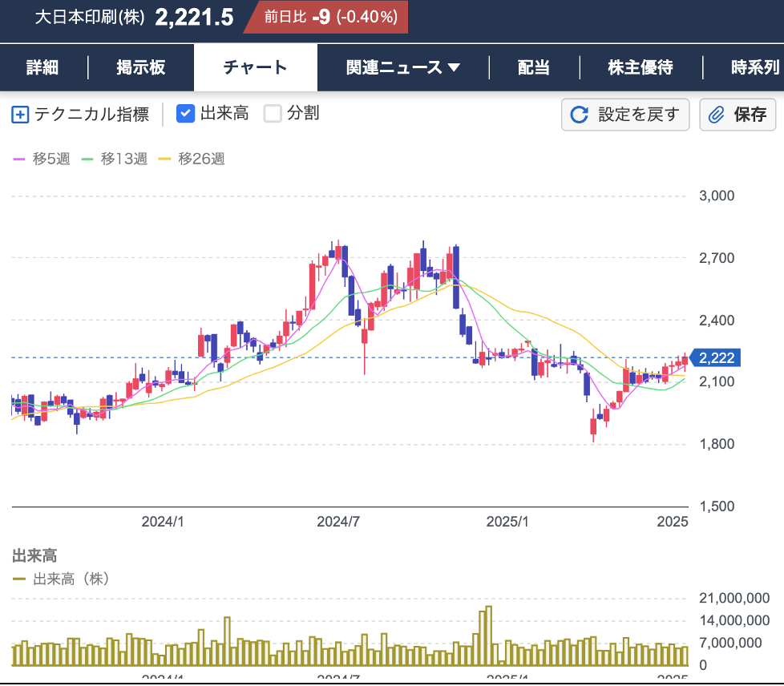784x686 pixels.
Task: Switch to the 掲示板 tab
Action: click(x=140, y=67)
